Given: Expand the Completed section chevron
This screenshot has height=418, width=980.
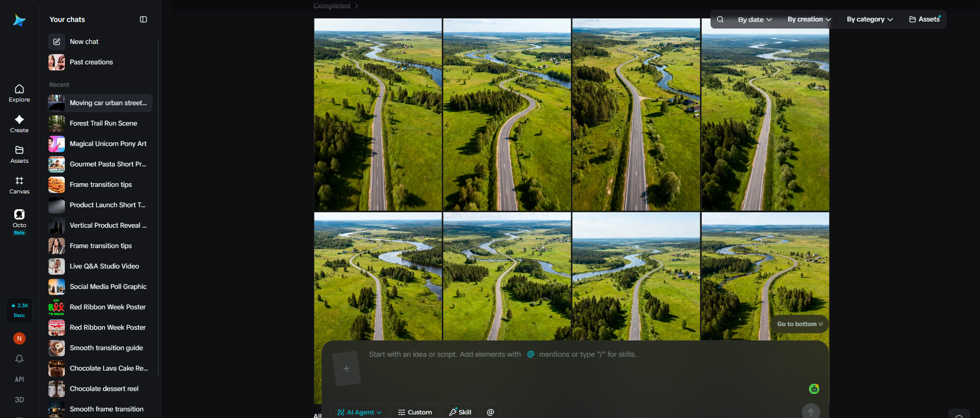Looking at the screenshot, I should pyautogui.click(x=356, y=6).
